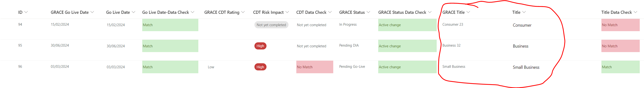644x88 pixels.
Task: Open the ID column dropdown chevron
Action: point(26,12)
